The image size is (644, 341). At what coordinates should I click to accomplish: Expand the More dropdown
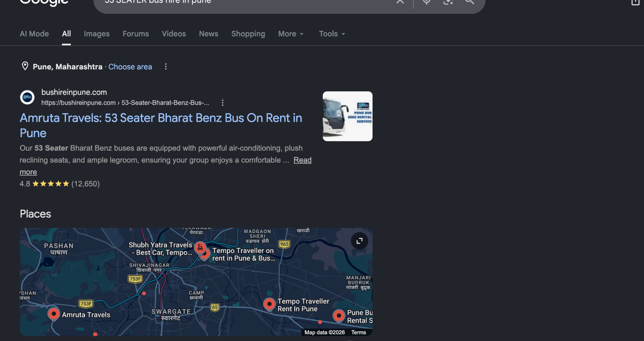(x=291, y=34)
